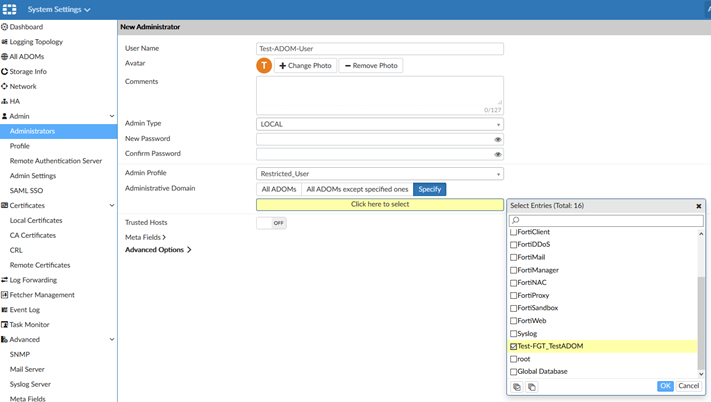Uncheck the Test-FGT_TestADOM checkbox
Viewport: 711px width, 402px height.
(x=514, y=346)
